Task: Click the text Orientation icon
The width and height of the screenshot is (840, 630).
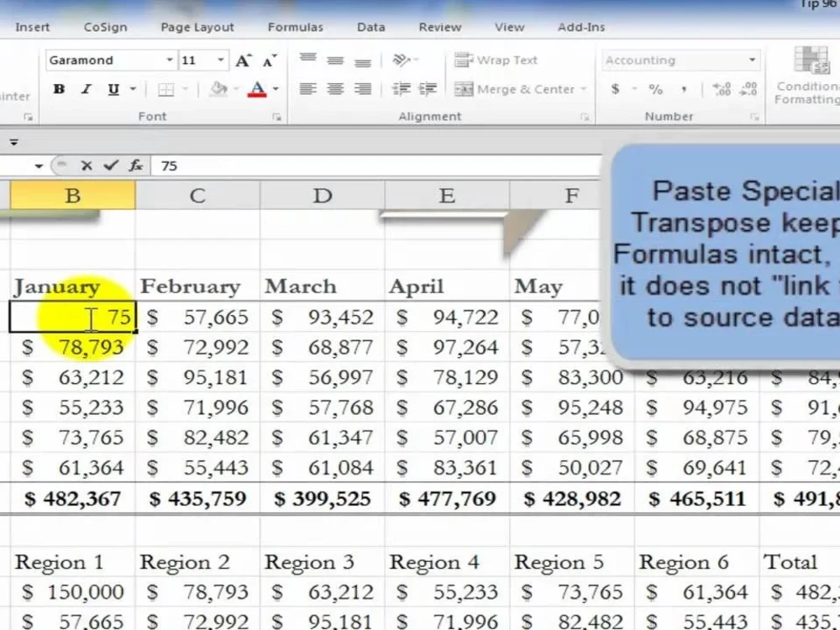Action: click(402, 60)
